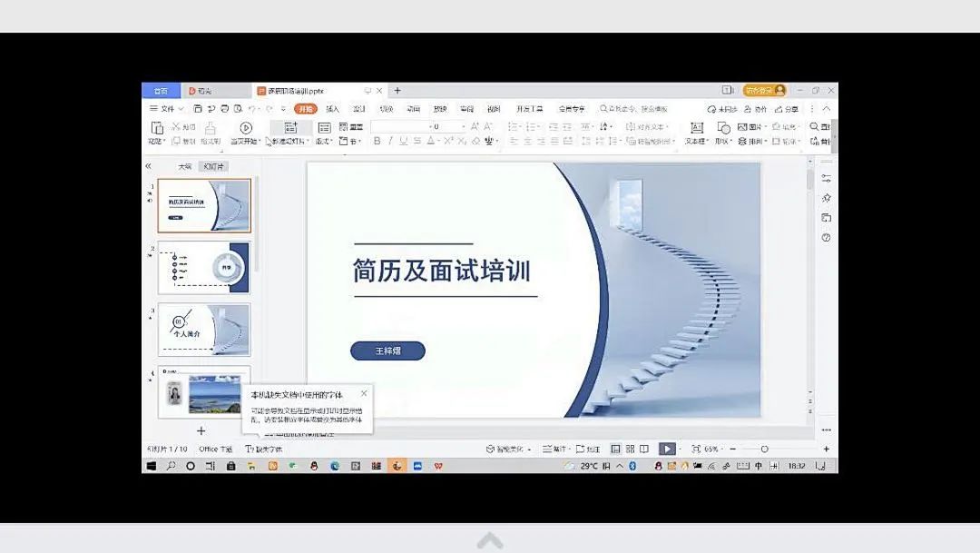Close the missing fonts notification popup
This screenshot has height=553, width=980.
point(364,393)
